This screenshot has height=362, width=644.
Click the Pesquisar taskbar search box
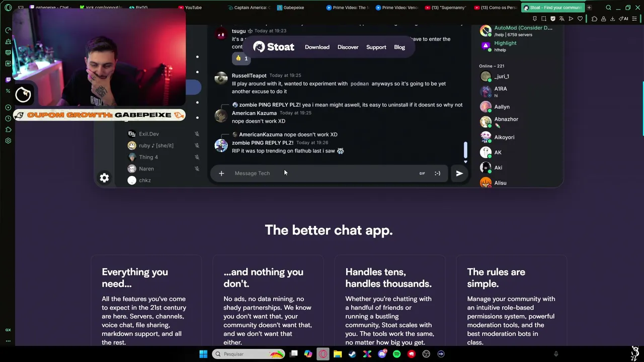tap(248, 354)
